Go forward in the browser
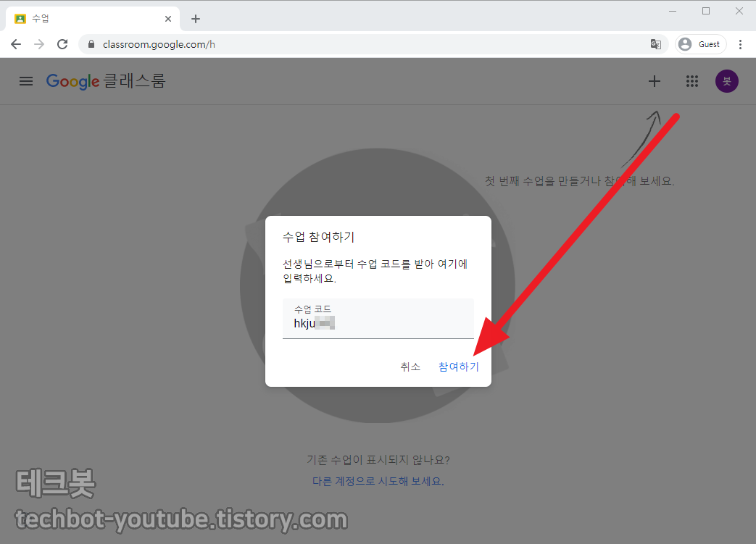 click(39, 44)
